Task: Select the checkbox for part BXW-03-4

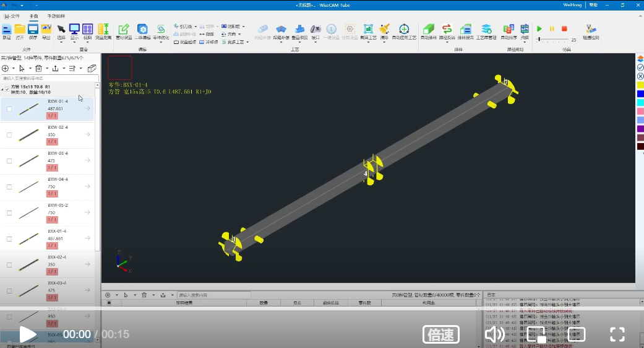Action: click(x=9, y=160)
